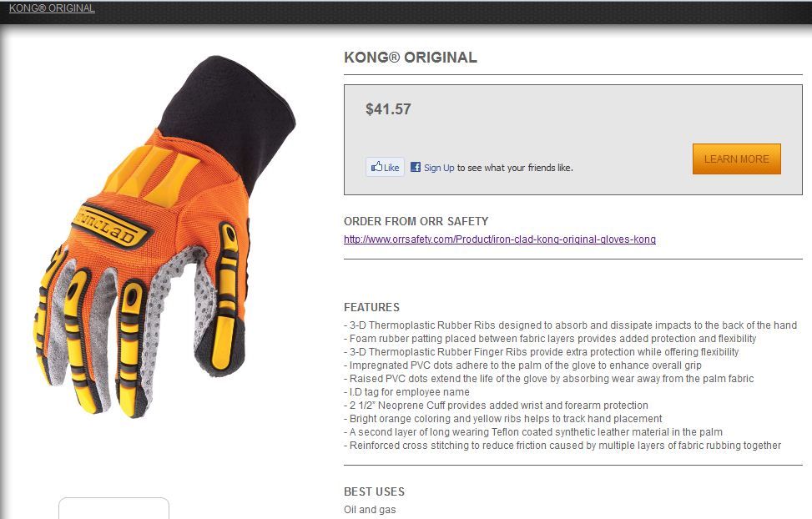Click the KONG® ORIGINAL product title heading

click(x=410, y=57)
